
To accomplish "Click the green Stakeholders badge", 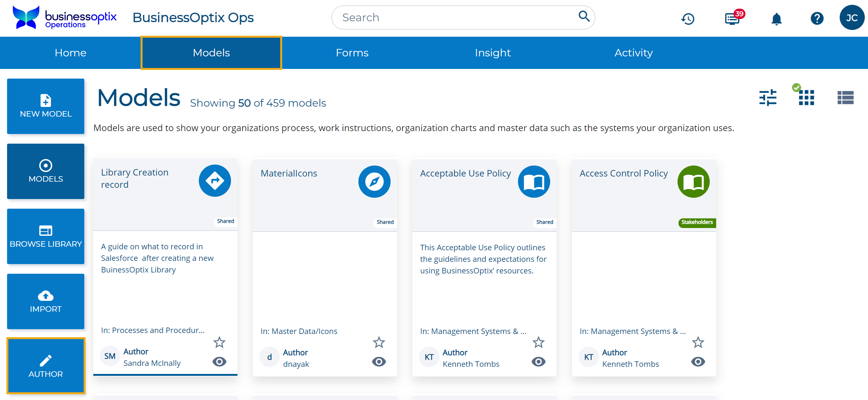I will 697,222.
